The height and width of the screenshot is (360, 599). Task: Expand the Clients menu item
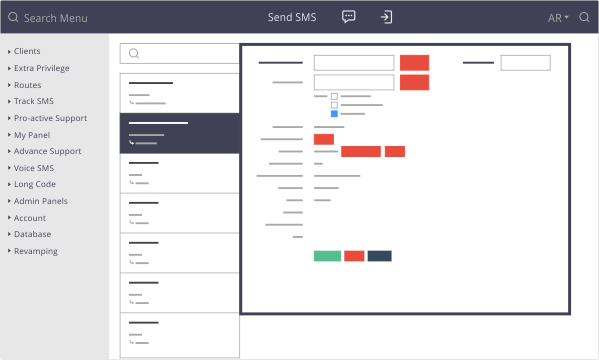pyautogui.click(x=27, y=51)
